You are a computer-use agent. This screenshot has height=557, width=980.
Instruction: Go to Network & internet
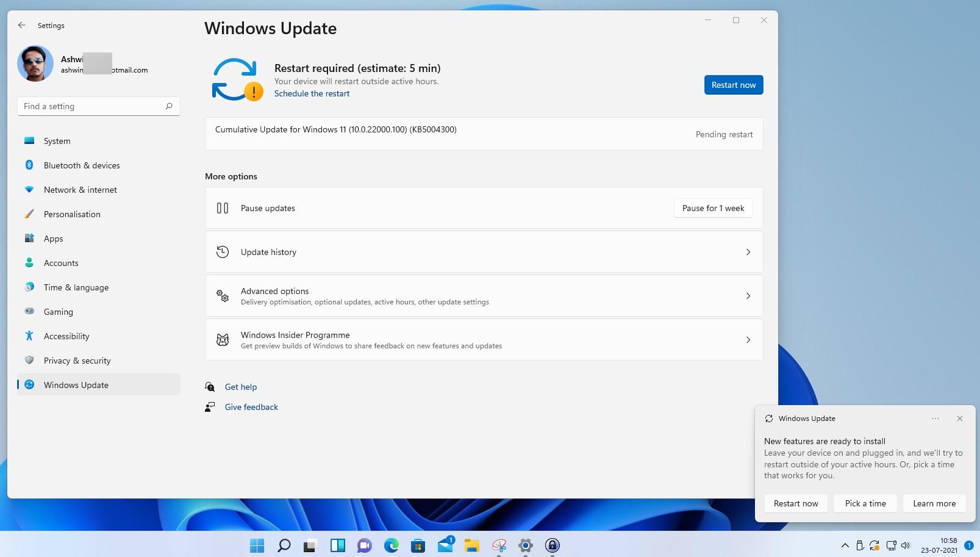tap(99, 190)
